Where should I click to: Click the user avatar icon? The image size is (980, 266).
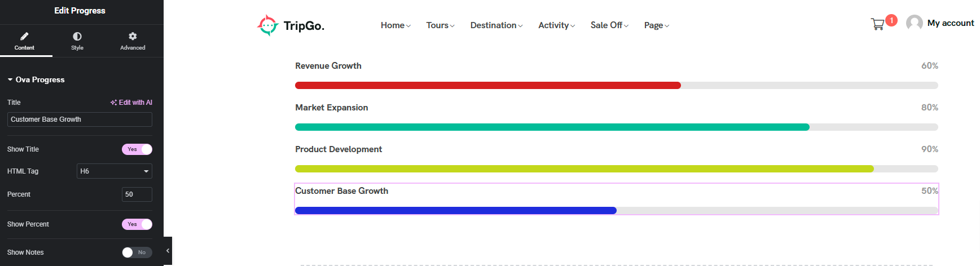tap(914, 23)
